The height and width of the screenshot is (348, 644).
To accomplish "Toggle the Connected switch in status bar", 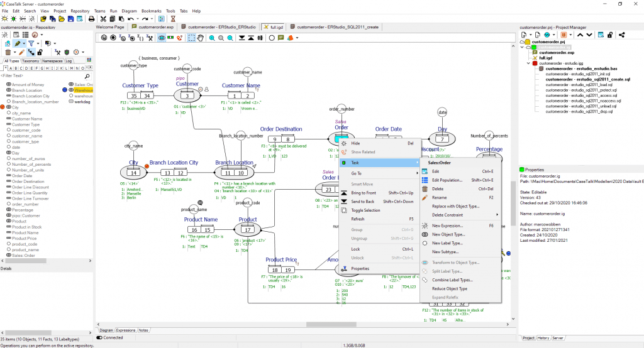I will pos(99,338).
